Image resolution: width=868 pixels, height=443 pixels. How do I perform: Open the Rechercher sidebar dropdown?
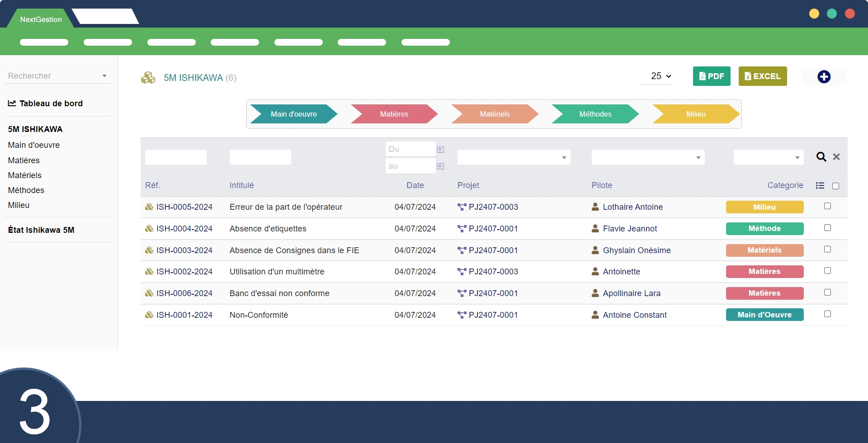57,76
